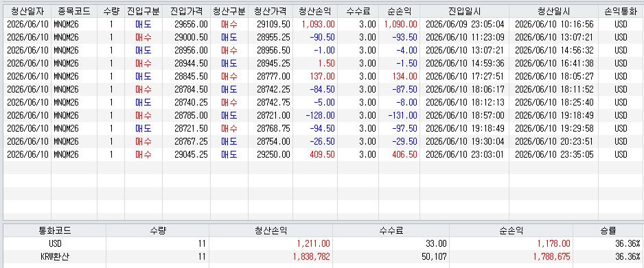The width and height of the screenshot is (644, 268).
Task: Click the 진입구분 column header
Action: coord(143,11)
